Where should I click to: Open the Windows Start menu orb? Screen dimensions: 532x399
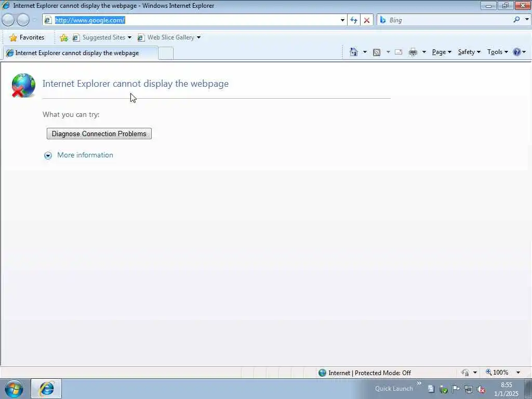click(x=14, y=389)
